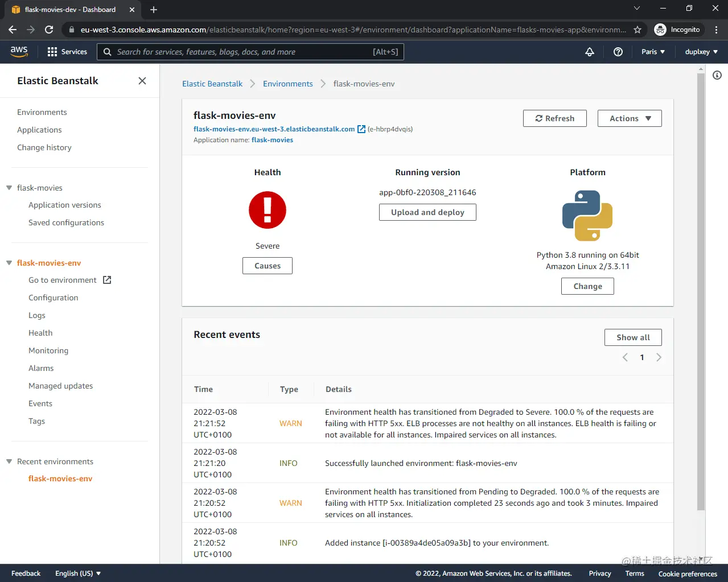Open the tab search dropdown arrow
Viewport: 728px width, 582px height.
point(637,9)
